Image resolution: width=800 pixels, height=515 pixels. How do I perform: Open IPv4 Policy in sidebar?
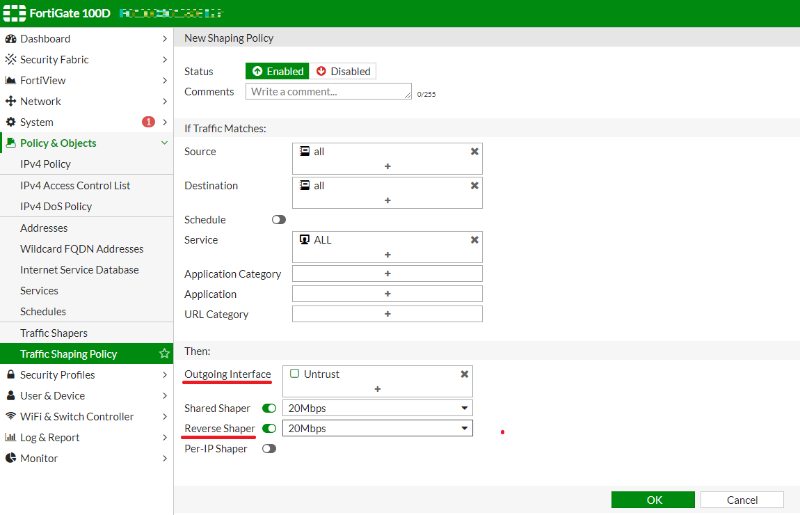coord(46,164)
